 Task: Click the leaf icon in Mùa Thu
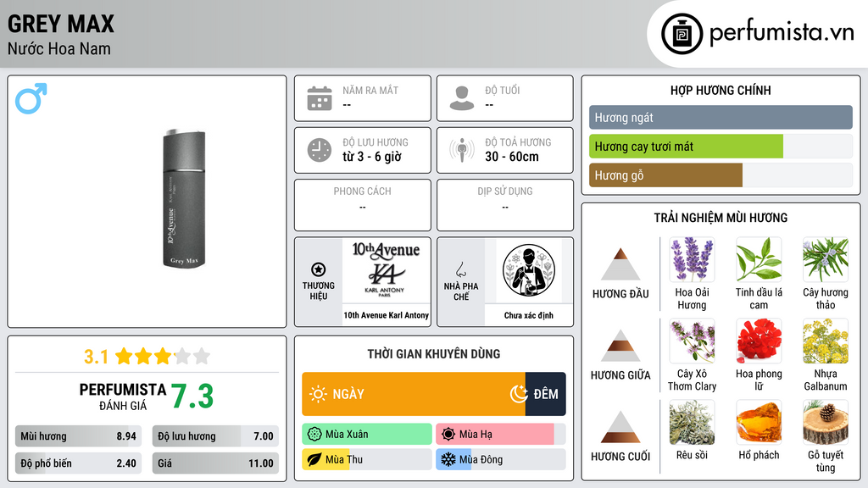[314, 460]
